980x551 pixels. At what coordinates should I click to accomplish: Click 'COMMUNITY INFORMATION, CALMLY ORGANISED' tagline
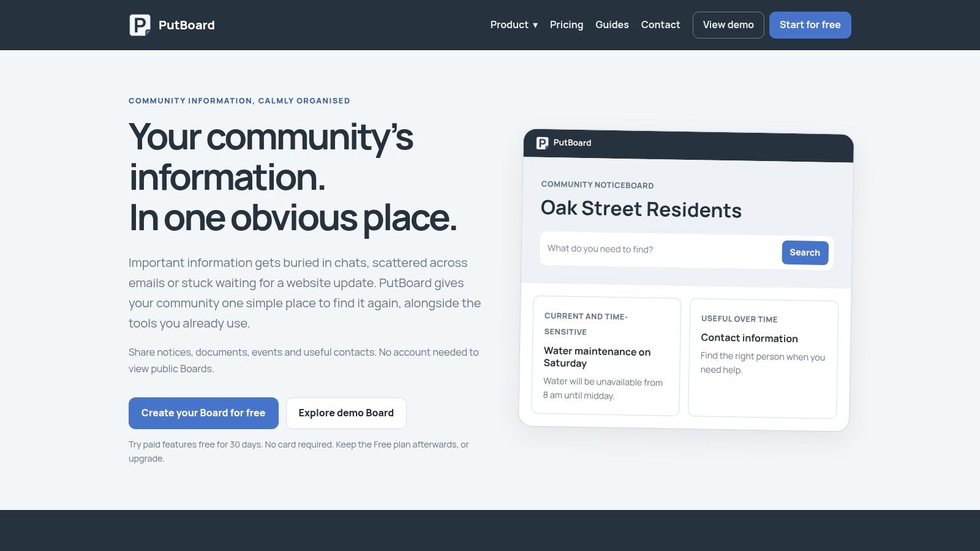click(239, 101)
